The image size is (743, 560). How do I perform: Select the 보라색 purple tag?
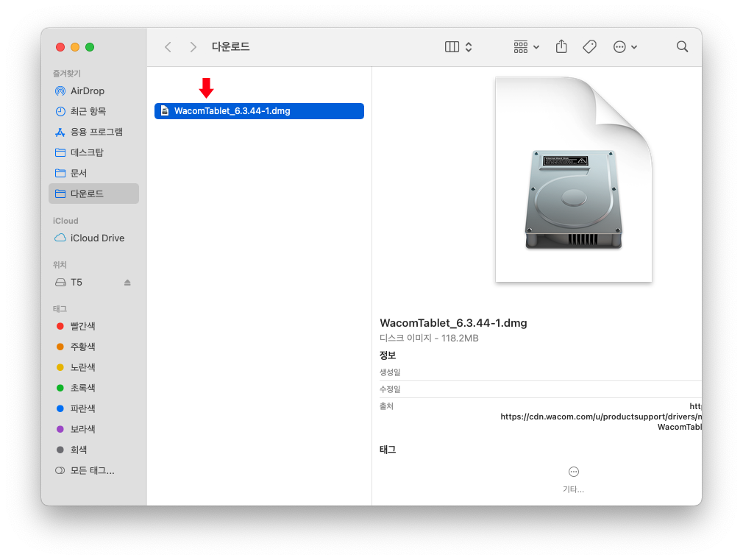click(93, 429)
